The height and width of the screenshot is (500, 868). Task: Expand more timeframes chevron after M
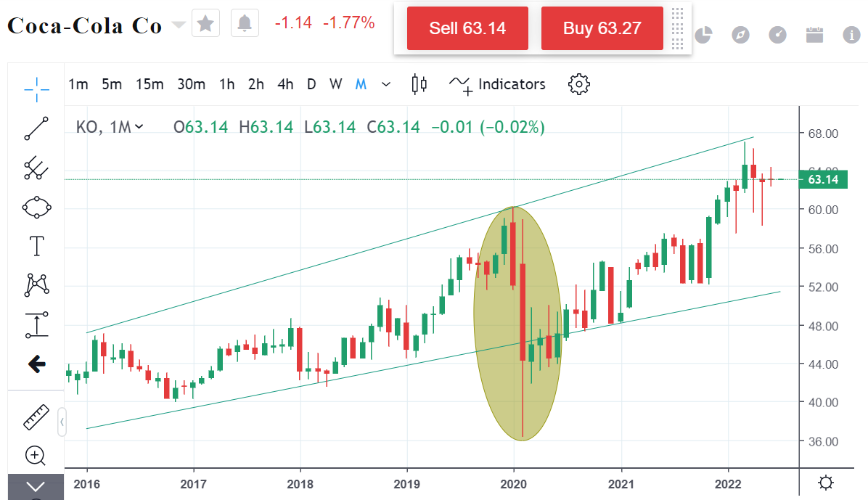point(386,84)
